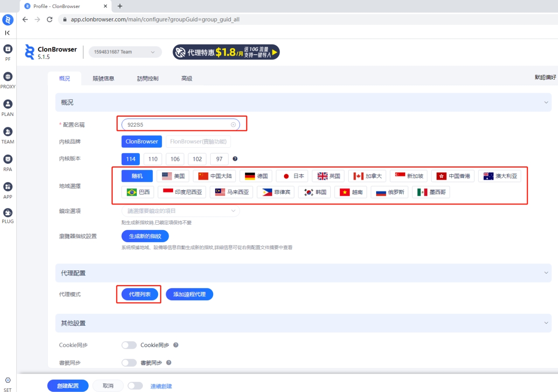Viewport: 558px width, 392px height.
Task: Open the APP sidebar icon
Action: click(x=8, y=187)
